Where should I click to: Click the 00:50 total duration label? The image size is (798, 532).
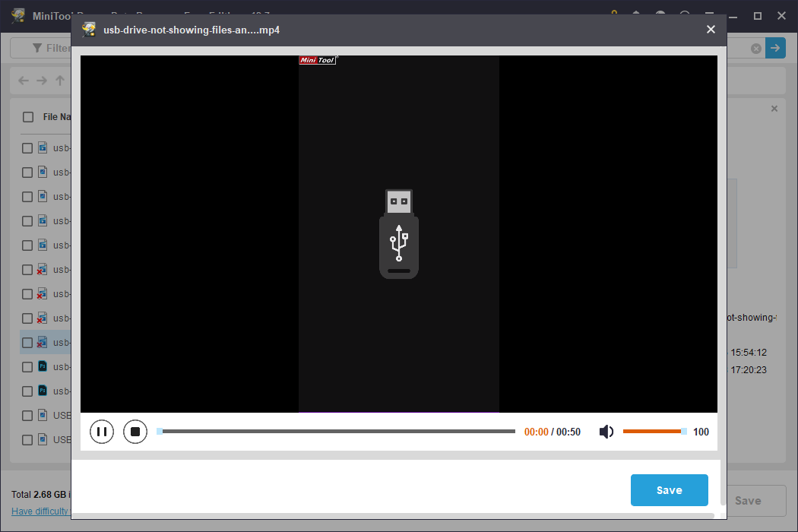tap(568, 432)
